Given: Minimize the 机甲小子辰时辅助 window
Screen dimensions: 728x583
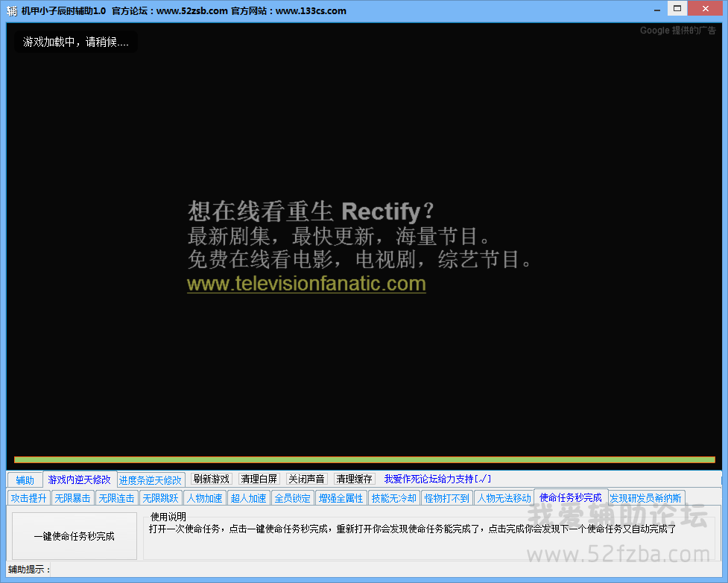Looking at the screenshot, I should click(x=657, y=9).
